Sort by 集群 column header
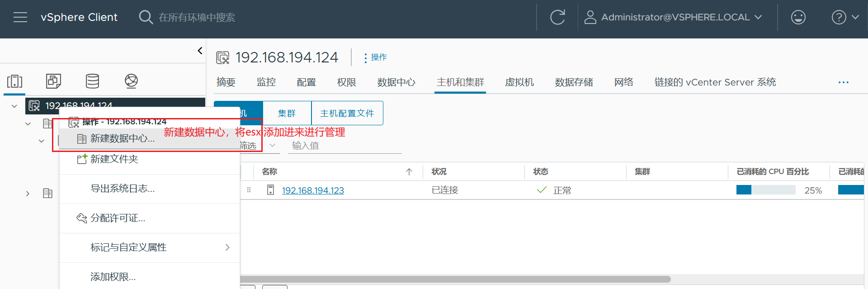The image size is (868, 289). point(642,172)
